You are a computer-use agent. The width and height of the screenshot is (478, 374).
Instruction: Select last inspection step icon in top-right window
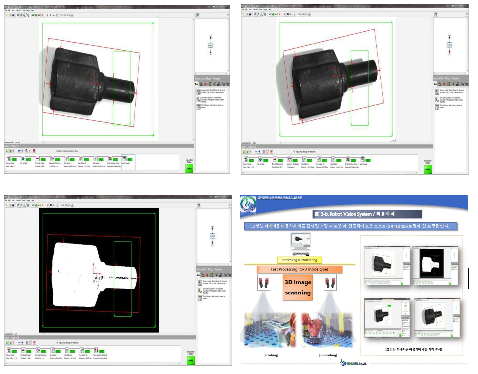pos(363,159)
